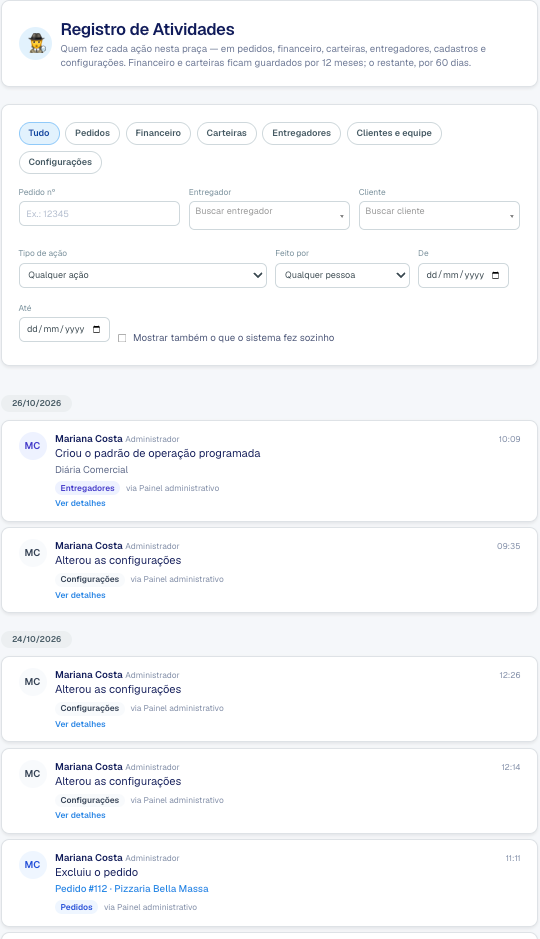Click the 24/10/2026 date header
Screen dimensions: 540x939
click(37, 639)
